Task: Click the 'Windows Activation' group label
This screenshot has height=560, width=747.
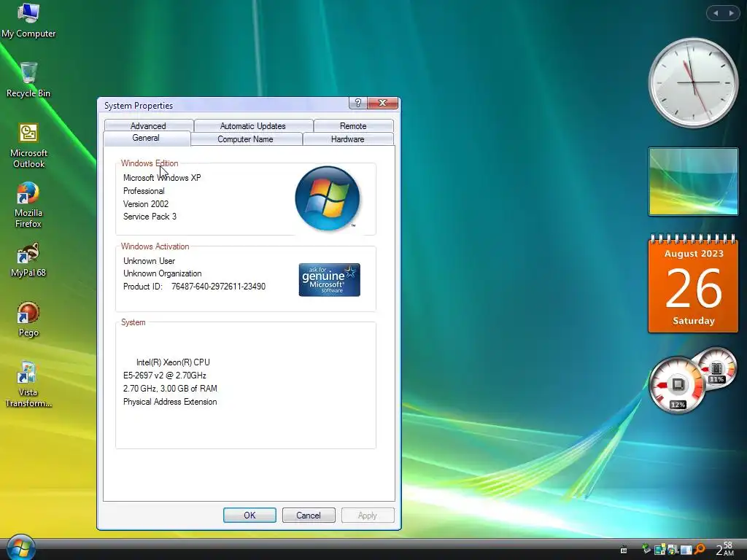Action: [x=155, y=246]
